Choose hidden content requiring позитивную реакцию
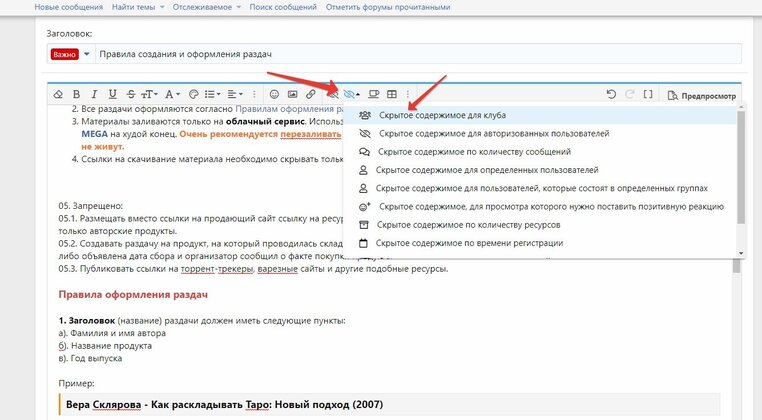Screen dimensions: 762x420 (539, 207)
